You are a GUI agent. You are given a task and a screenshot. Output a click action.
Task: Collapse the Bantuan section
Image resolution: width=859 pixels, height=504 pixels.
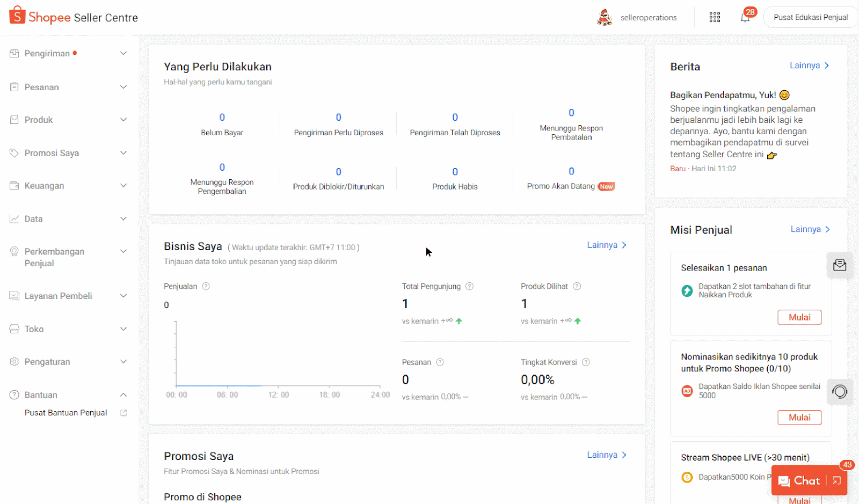(x=123, y=395)
